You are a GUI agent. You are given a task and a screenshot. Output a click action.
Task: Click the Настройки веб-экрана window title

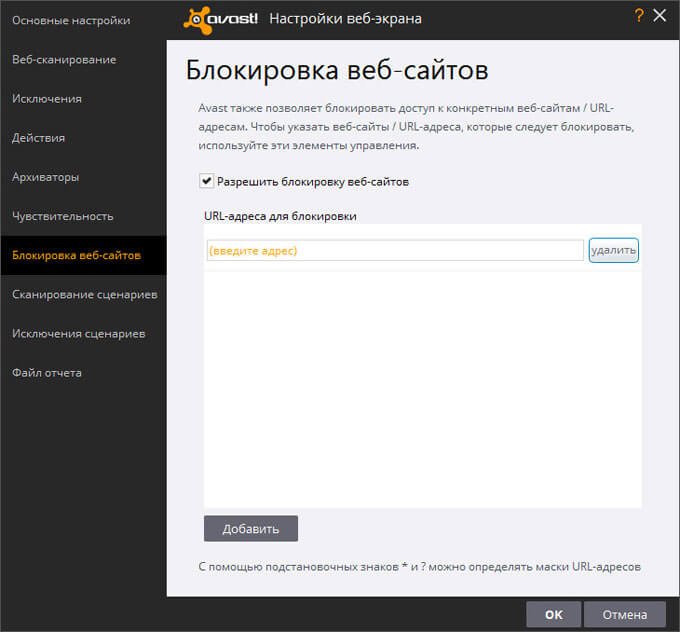345,19
